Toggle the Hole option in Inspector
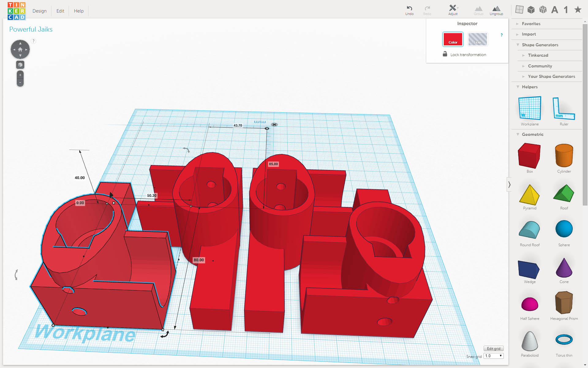588x368 pixels. tap(477, 39)
